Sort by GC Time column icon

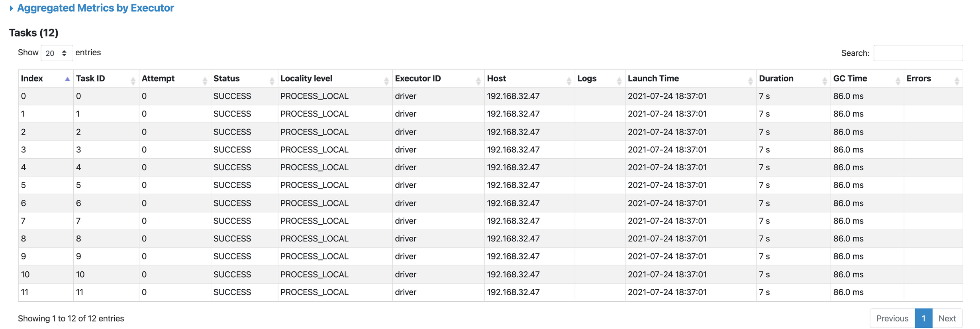pos(898,81)
